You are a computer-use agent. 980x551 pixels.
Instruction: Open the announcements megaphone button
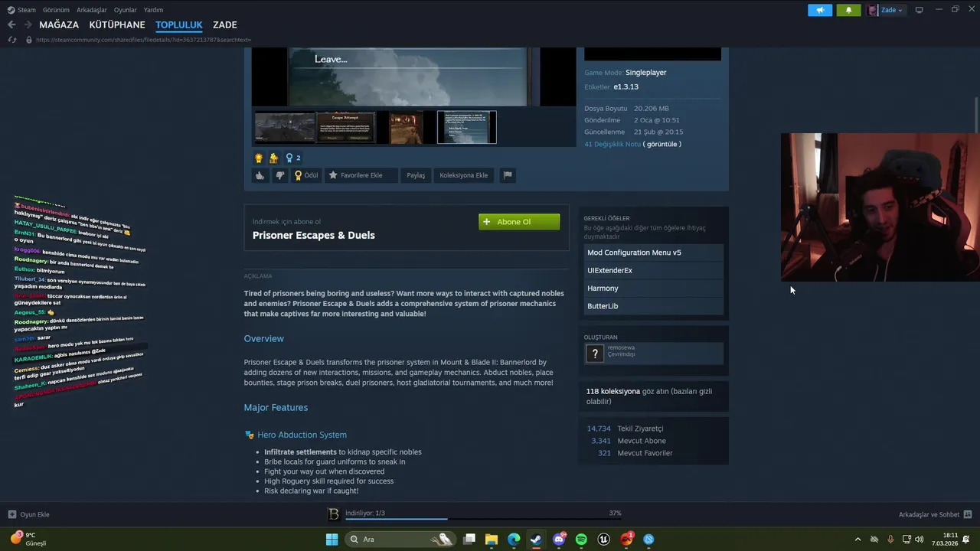[x=819, y=10]
